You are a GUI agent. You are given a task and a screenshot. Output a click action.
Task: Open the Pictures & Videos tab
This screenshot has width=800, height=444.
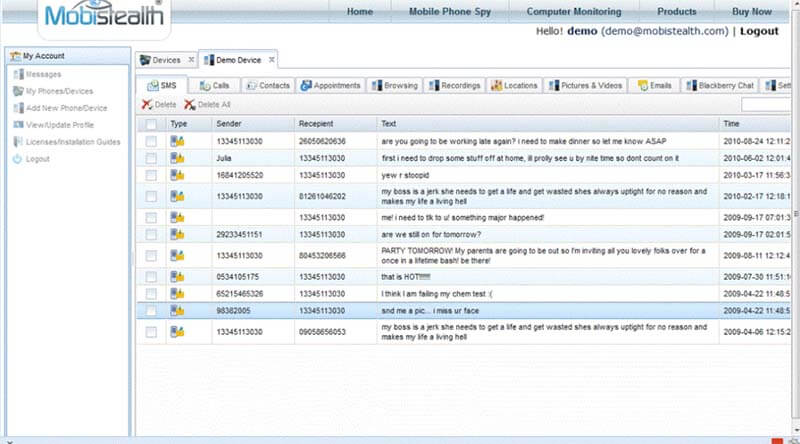[x=585, y=85]
